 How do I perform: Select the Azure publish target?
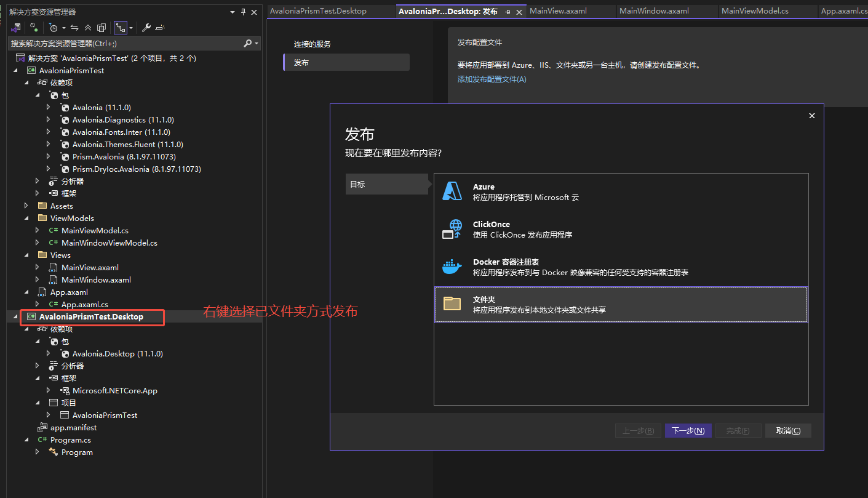621,192
